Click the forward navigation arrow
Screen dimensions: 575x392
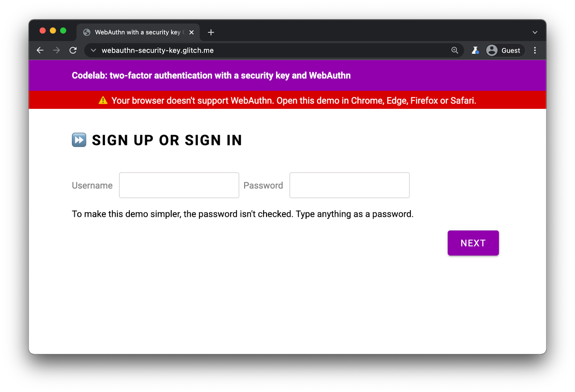tap(56, 50)
